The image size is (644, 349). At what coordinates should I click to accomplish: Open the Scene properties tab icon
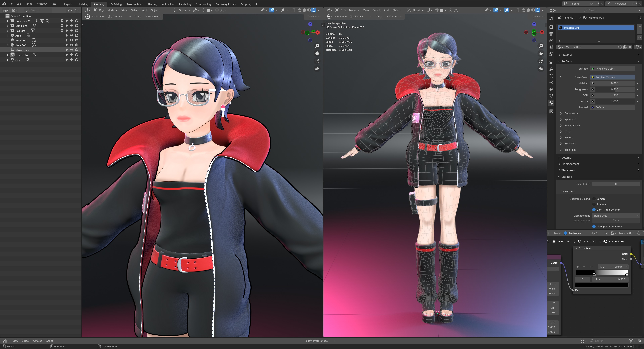pos(551,47)
